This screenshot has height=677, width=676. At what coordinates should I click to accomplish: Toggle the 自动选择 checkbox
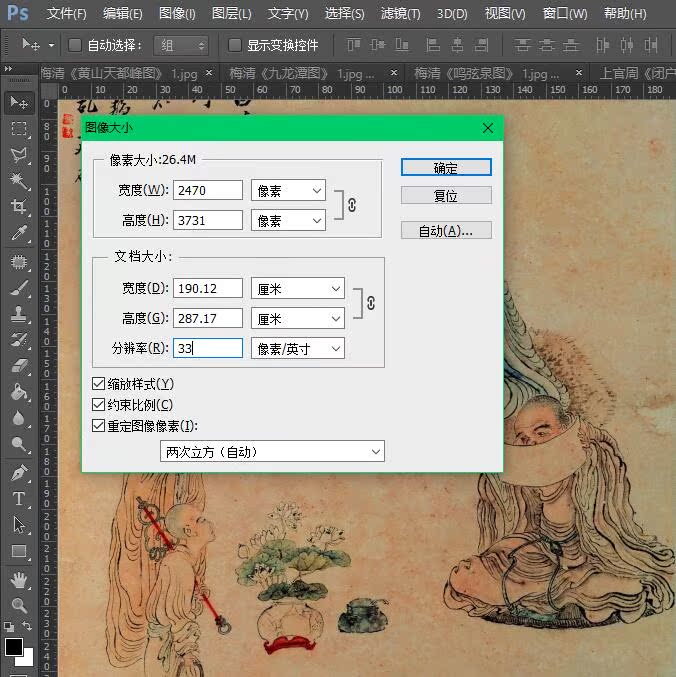click(75, 45)
